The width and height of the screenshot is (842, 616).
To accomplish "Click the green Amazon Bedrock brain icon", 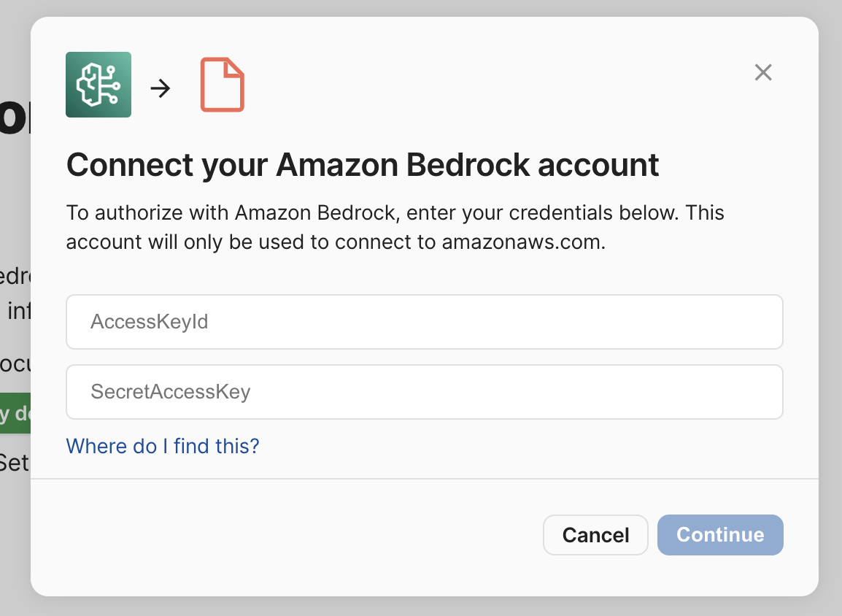I will [99, 85].
